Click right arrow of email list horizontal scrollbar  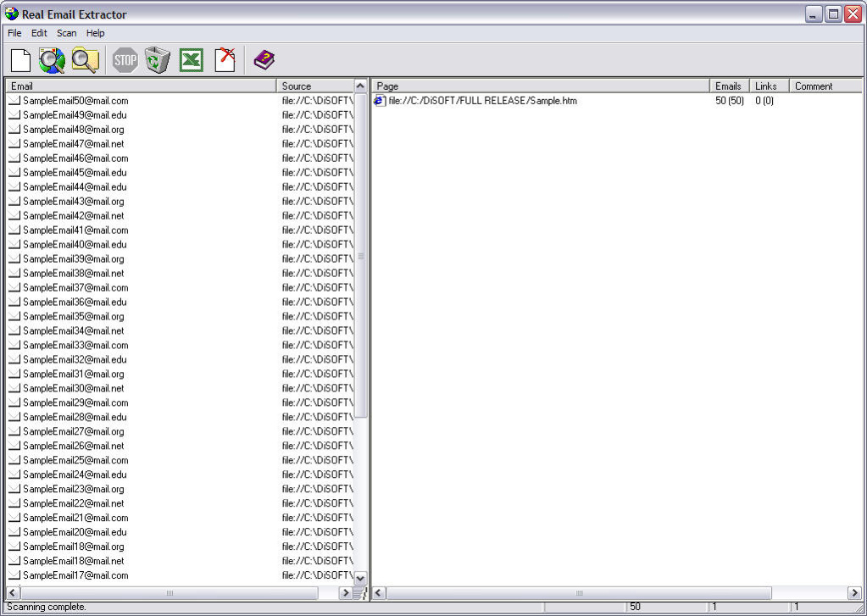346,593
